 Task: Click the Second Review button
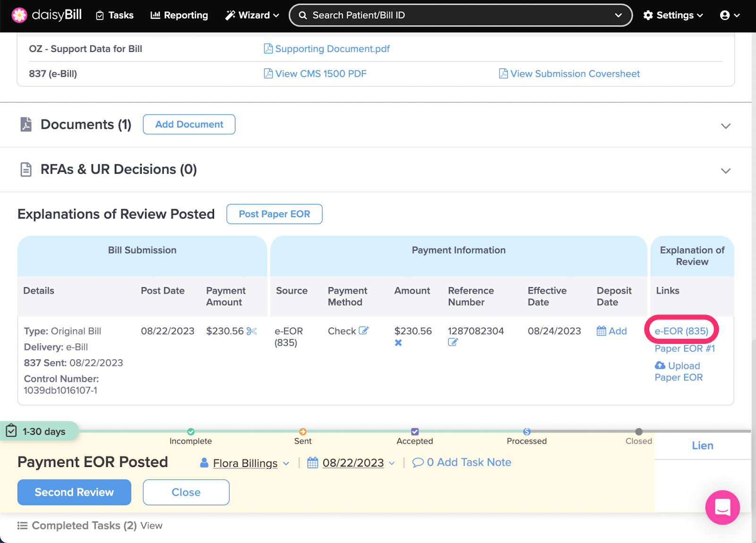tap(74, 492)
